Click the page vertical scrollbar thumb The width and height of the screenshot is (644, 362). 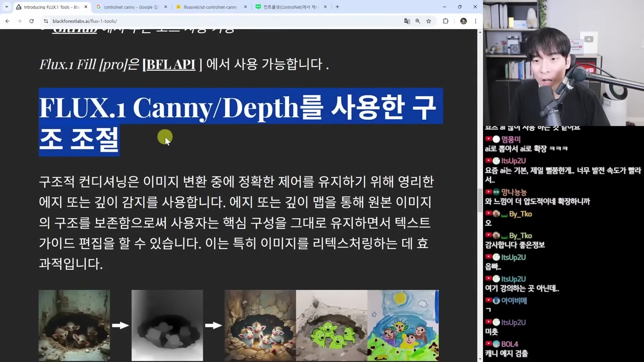(480, 201)
